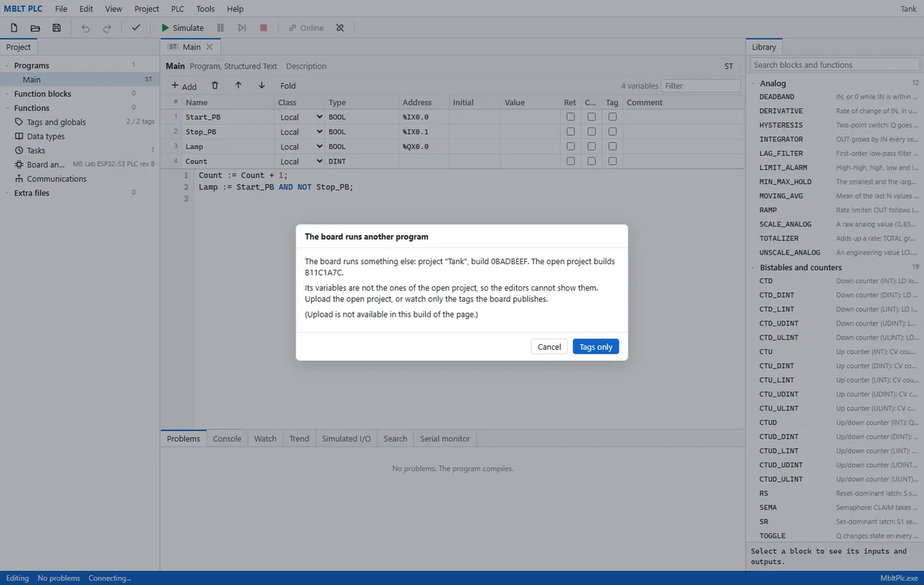Toggle the Ret checkbox for Count
Viewport: 924px width, 585px height.
571,162
